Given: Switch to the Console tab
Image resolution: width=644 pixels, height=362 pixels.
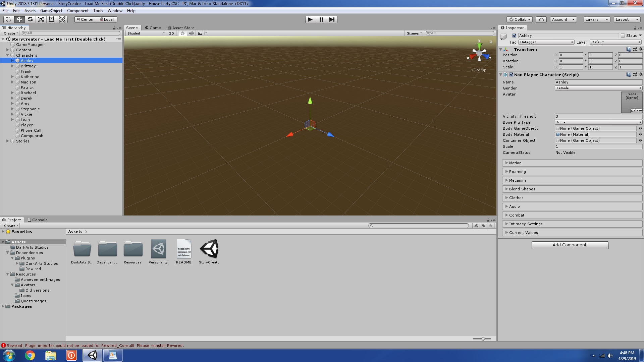Looking at the screenshot, I should [x=38, y=220].
